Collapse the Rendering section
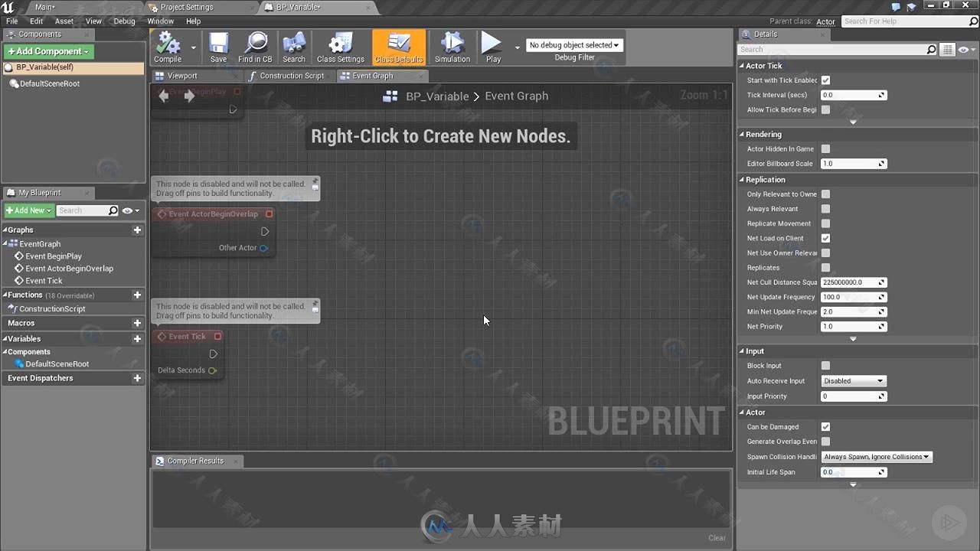Image resolution: width=980 pixels, height=551 pixels. pyautogui.click(x=742, y=135)
